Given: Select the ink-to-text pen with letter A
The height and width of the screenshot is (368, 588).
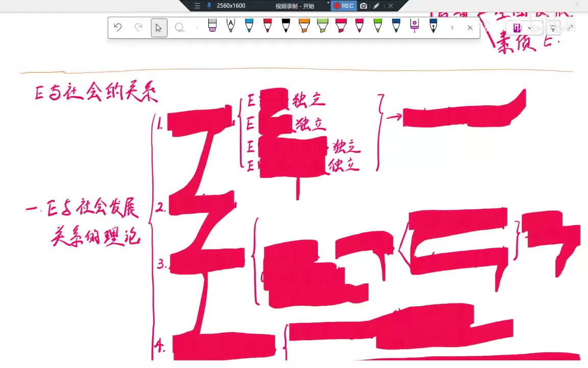Looking at the screenshot, I should tap(231, 26).
